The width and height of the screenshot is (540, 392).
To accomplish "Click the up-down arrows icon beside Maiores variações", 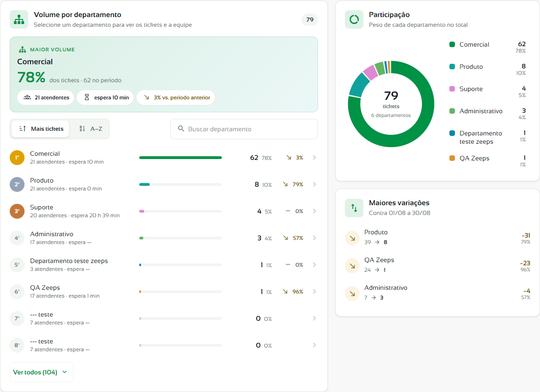I will [x=354, y=208].
